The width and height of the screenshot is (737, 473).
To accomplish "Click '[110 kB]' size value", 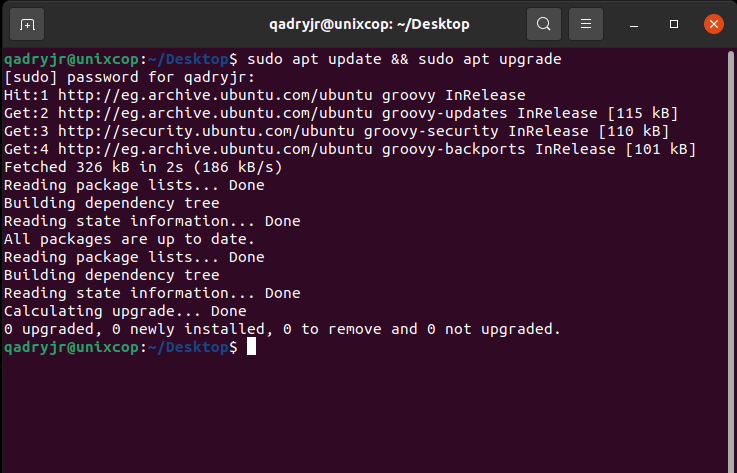I will tap(634, 131).
